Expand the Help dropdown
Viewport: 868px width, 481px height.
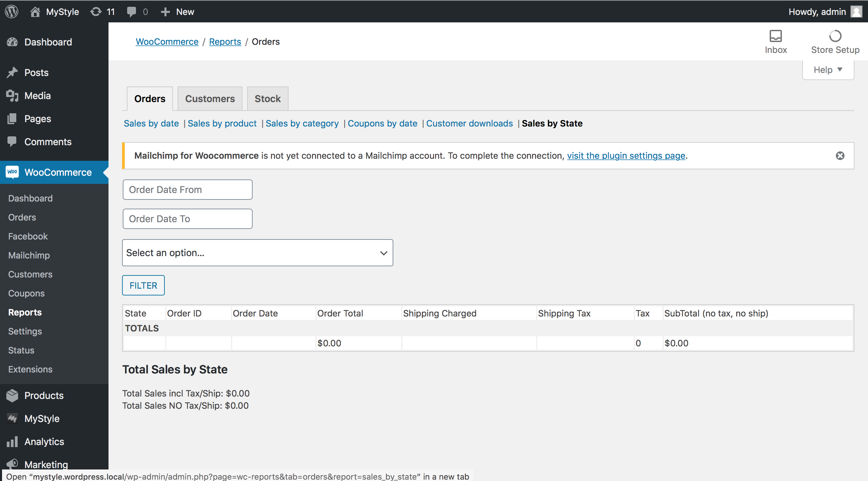828,70
